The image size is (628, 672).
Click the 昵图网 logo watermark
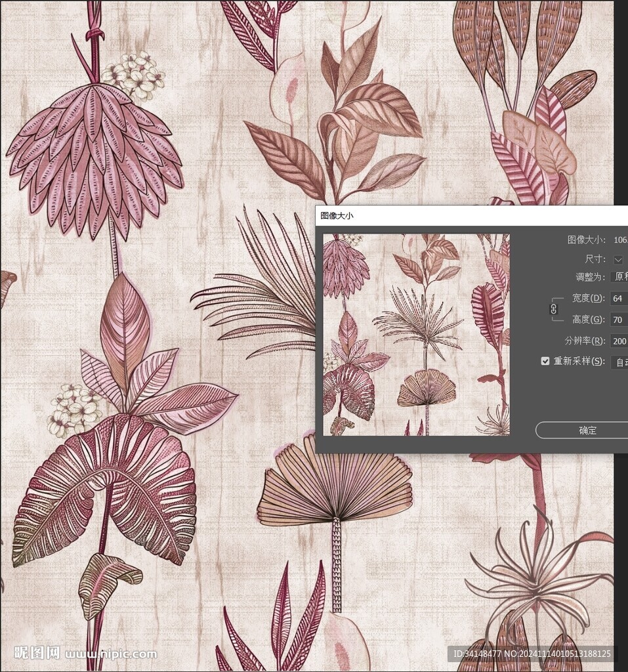coord(37,653)
